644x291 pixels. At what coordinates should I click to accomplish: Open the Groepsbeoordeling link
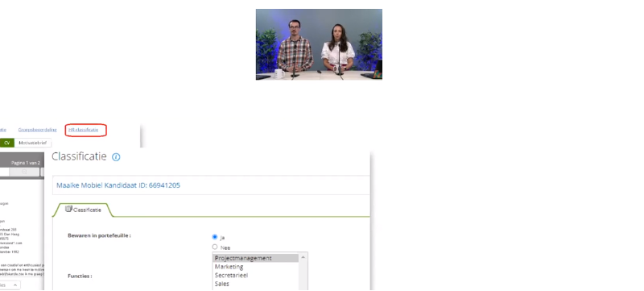(x=37, y=130)
